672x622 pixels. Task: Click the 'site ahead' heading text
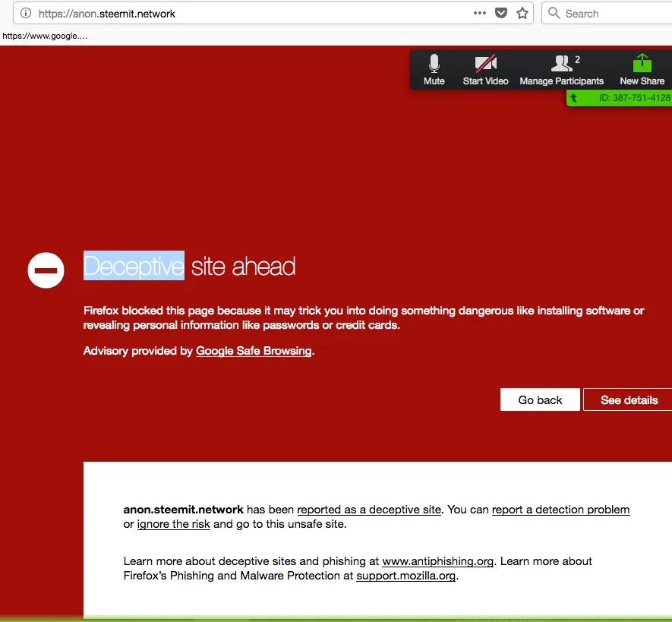pyautogui.click(x=243, y=267)
